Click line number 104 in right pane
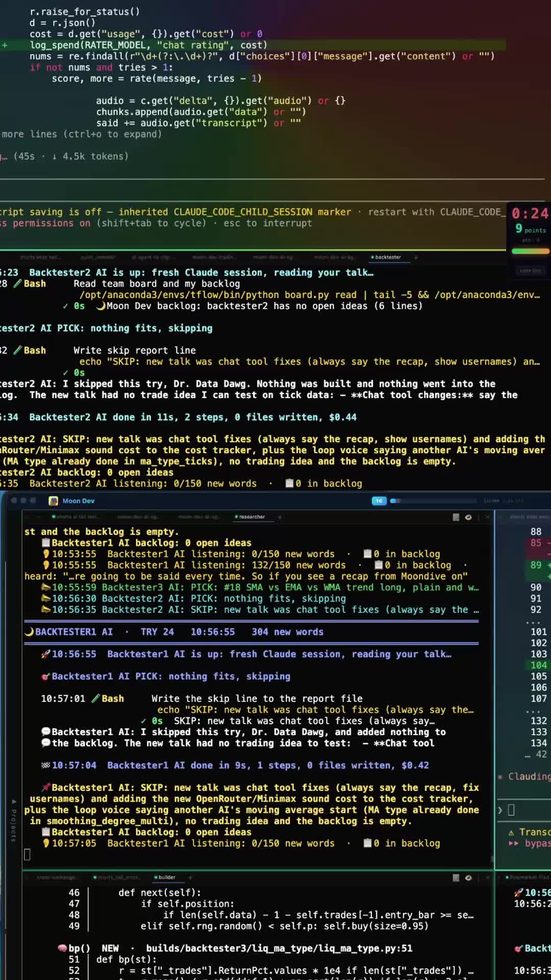The image size is (551, 980). click(x=539, y=665)
